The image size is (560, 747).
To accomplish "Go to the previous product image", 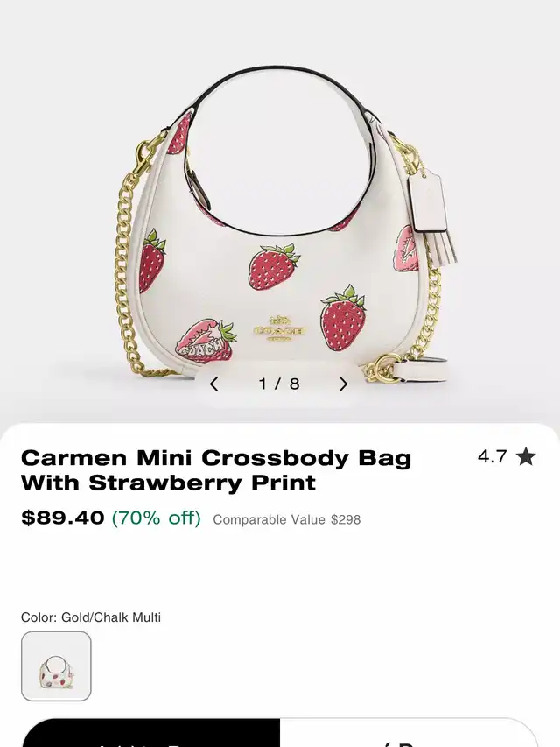I will click(214, 384).
